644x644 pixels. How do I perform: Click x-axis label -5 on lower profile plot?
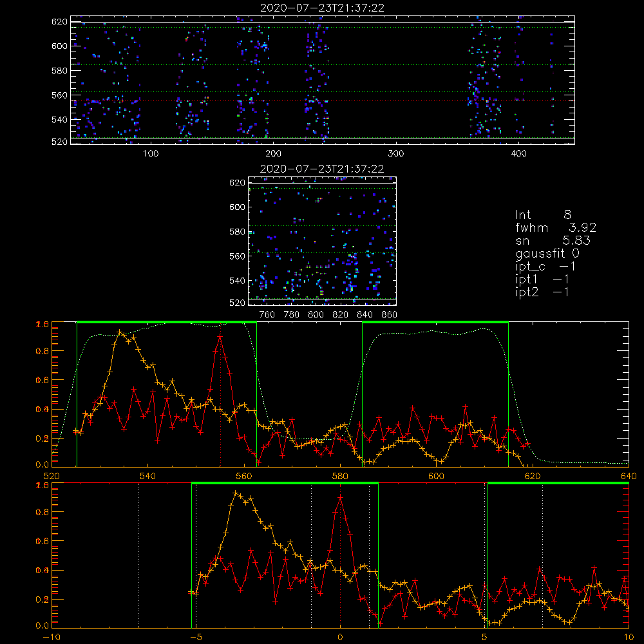pyautogui.click(x=196, y=637)
